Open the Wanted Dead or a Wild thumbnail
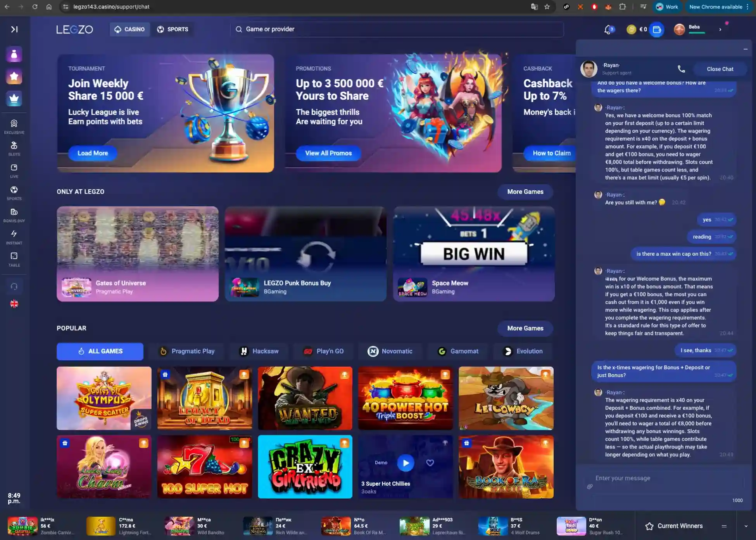 pyautogui.click(x=305, y=398)
